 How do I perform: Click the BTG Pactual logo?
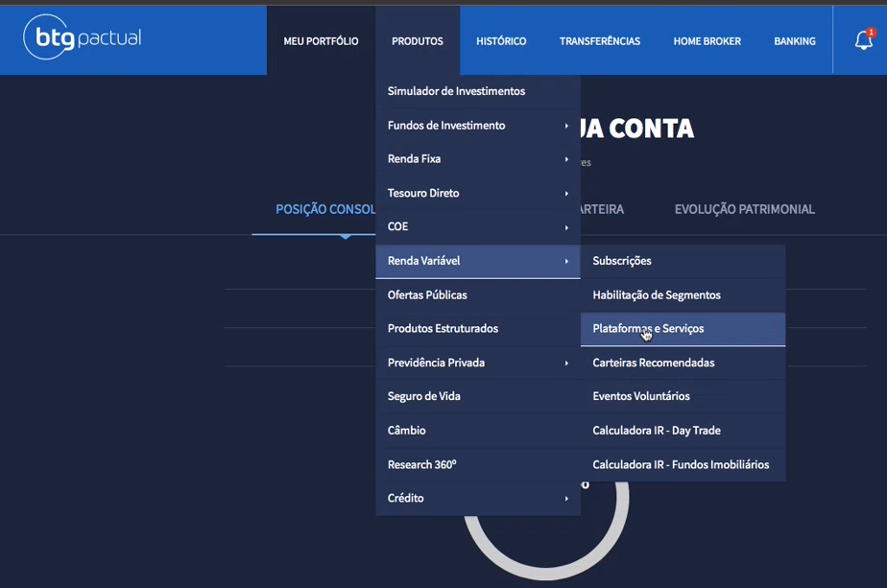click(82, 37)
